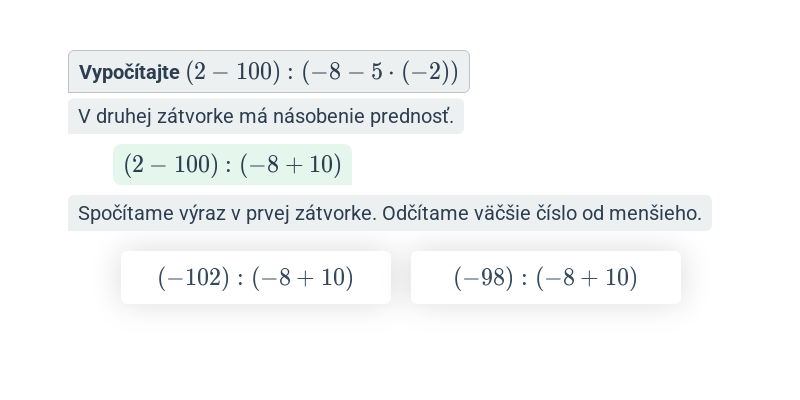Image resolution: width=800 pixels, height=400 pixels.
Task: Click the sentence Spočítame výraz v prvej zátvorke
Action: (x=228, y=213)
